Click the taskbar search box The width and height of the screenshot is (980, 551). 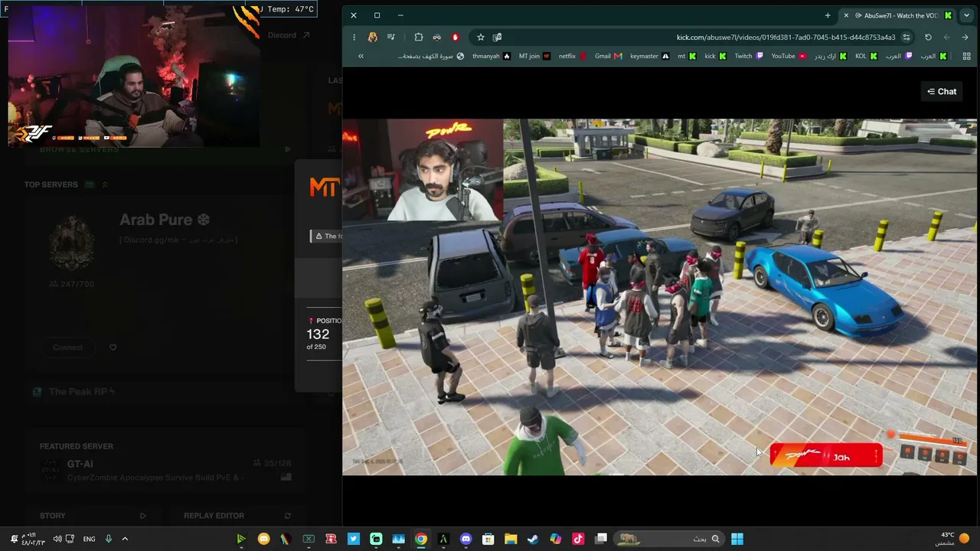(x=670, y=539)
